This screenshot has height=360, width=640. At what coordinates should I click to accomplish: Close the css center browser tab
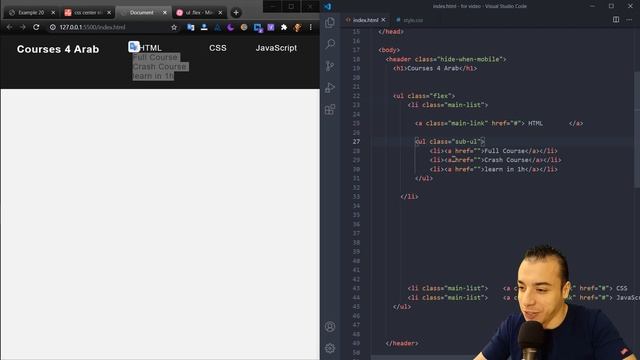[109, 13]
